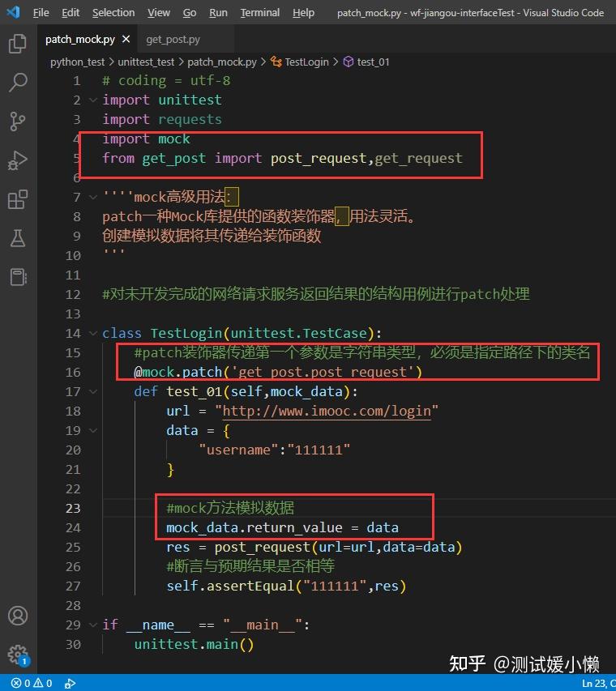Open the Run menu
This screenshot has height=691, width=616.
pos(218,13)
